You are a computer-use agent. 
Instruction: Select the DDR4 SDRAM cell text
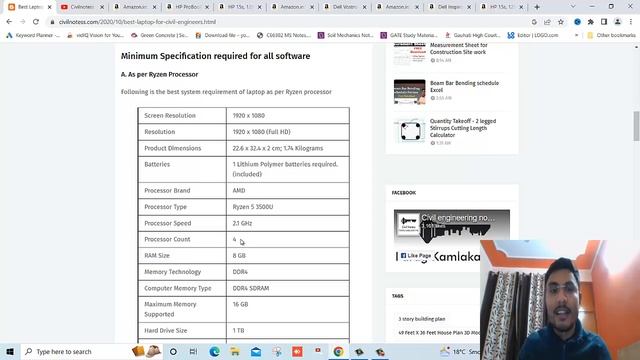pos(251,288)
